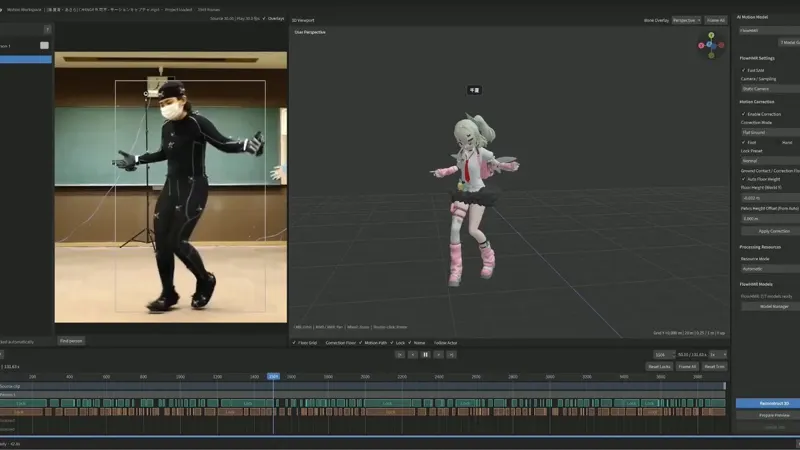Step forward one frame

coord(438,355)
